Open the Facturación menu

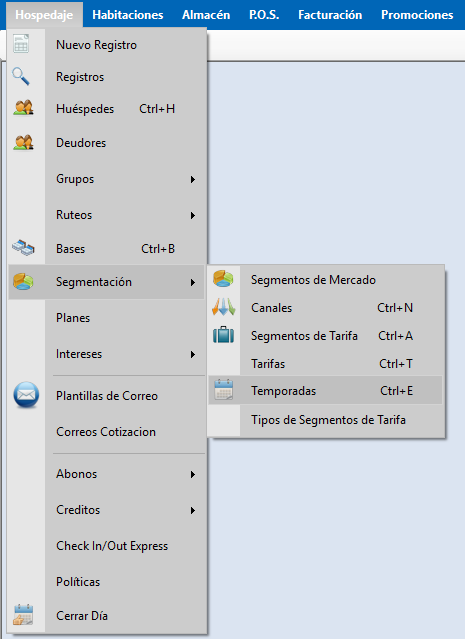coord(330,15)
